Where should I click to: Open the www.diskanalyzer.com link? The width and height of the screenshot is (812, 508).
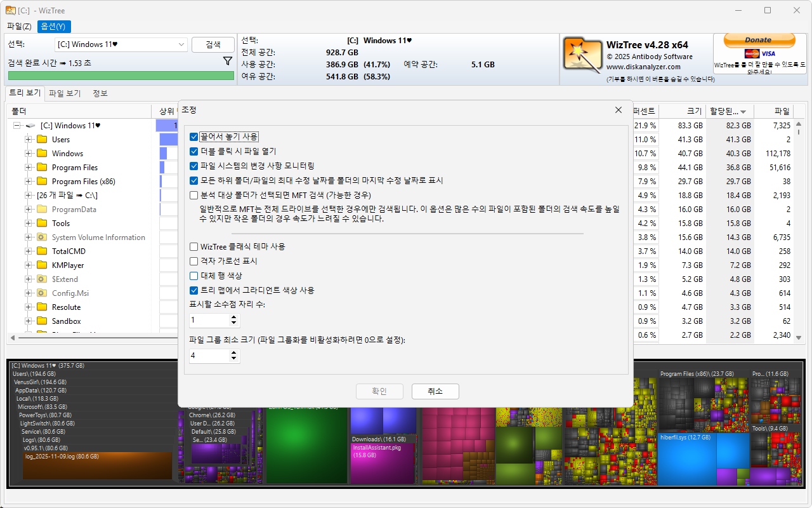pos(643,67)
